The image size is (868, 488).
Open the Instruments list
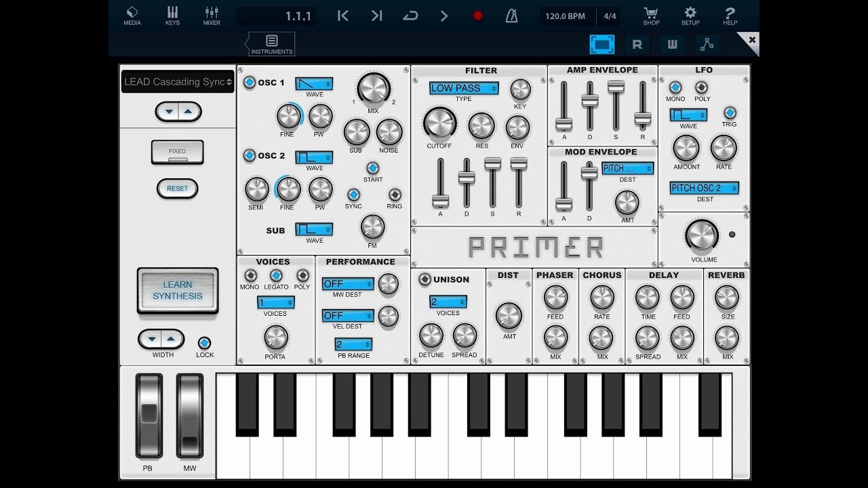[x=271, y=44]
